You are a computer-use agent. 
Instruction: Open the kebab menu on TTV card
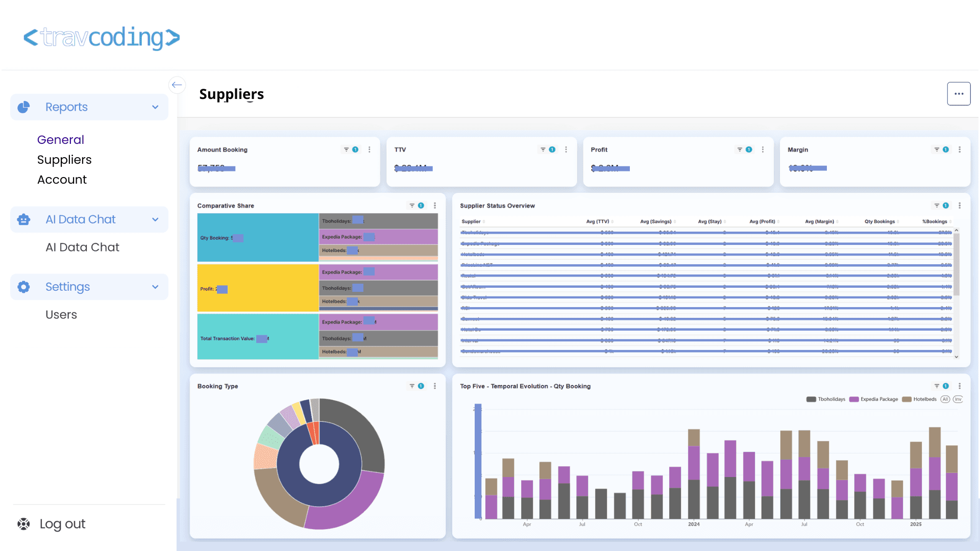coord(566,149)
